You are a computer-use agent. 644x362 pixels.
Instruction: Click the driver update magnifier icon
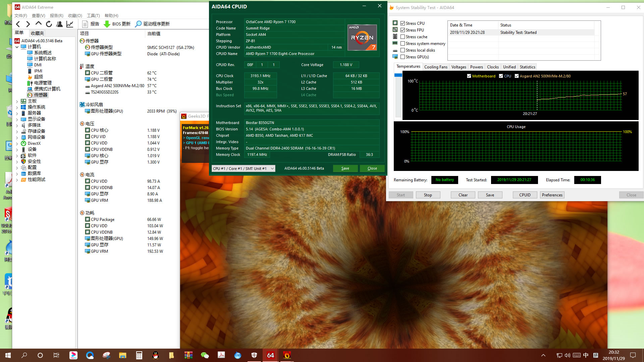tap(138, 24)
